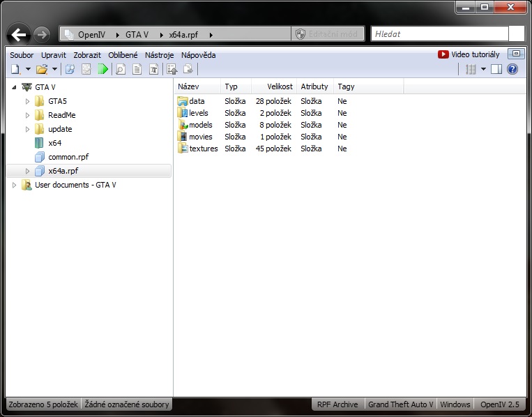Viewport: 532px width, 417px height.
Task: Click the open folder toolbar icon
Action: 42,69
